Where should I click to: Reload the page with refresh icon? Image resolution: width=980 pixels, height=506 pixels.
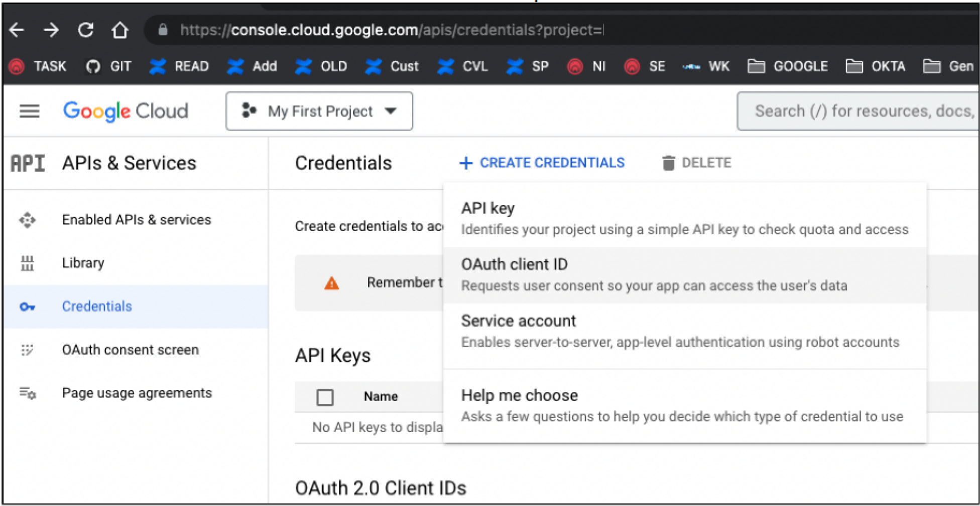[85, 30]
